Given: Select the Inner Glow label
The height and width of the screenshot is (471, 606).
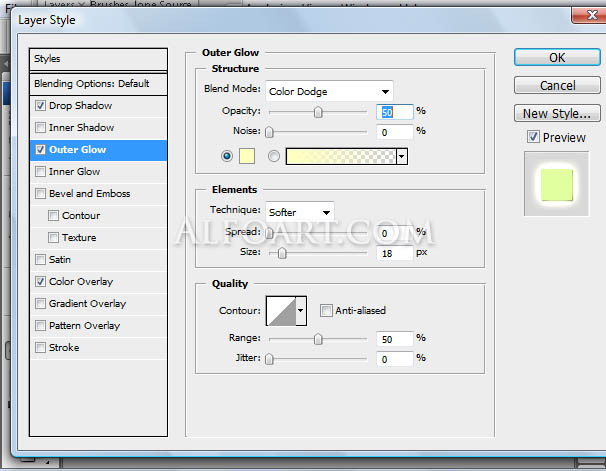Looking at the screenshot, I should (x=75, y=172).
